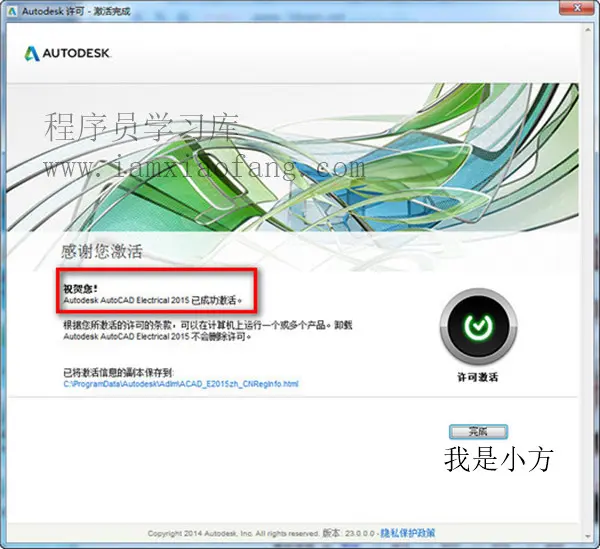Click the Copyright 2014 Autodesk footer text

233,533
